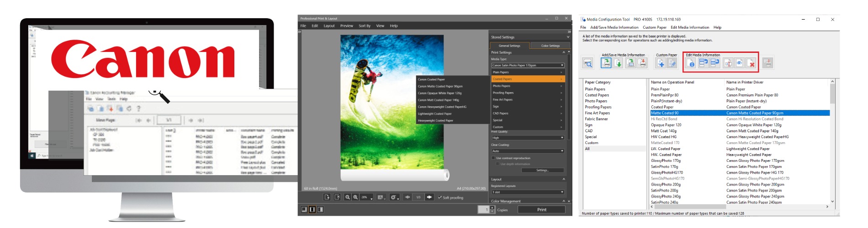Click the show/hide paper eye icon
Image resolution: width=868 pixels, height=228 pixels.
pos(739,63)
